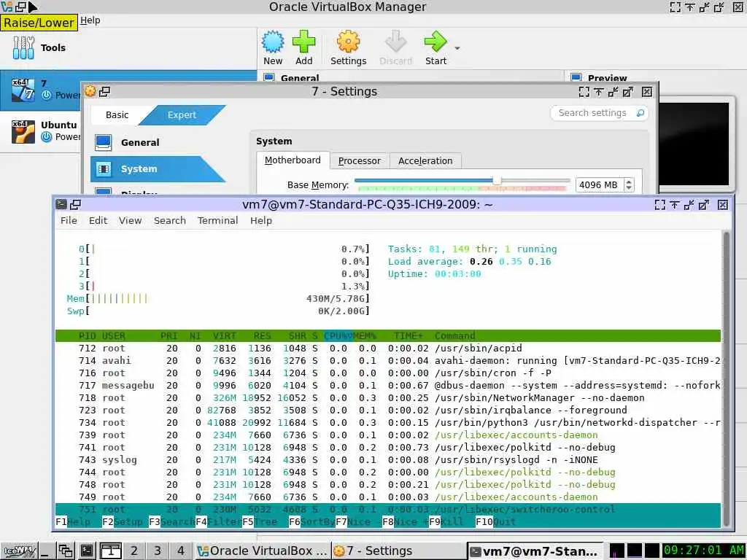Expand the Start button dropdown arrow
This screenshot has width=747, height=560.
tap(457, 48)
